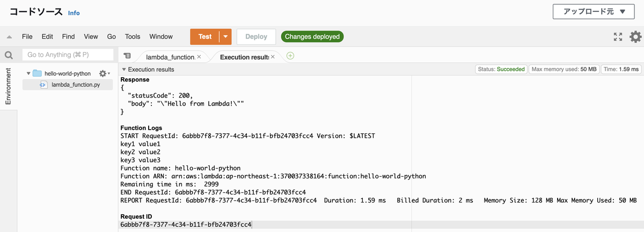Click the Request ID value at bottom
The width and height of the screenshot is (644, 232).
point(186,224)
